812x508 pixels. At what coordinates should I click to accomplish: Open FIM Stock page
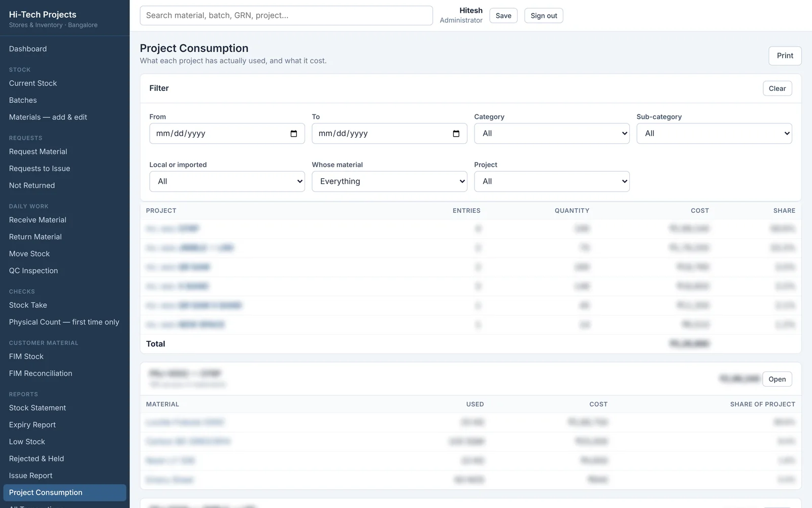64,357
